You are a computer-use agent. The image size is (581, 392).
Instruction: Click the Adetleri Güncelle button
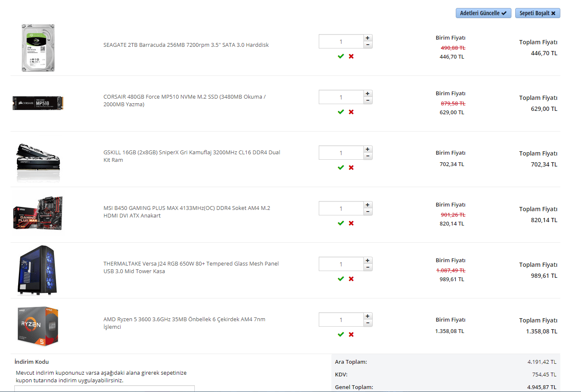483,13
